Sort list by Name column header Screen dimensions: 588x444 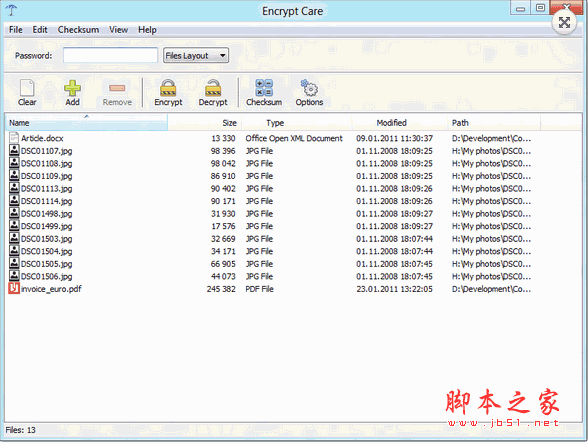86,123
